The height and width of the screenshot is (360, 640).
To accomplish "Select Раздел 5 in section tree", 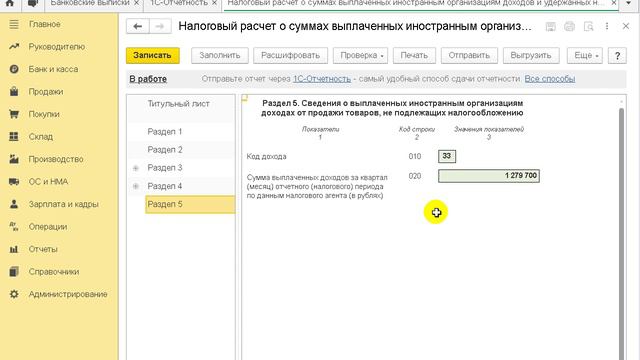I will (190, 204).
